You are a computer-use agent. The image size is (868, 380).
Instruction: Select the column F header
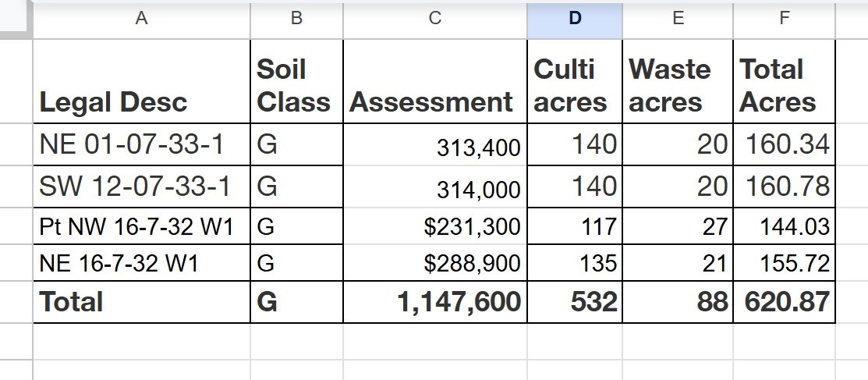784,20
